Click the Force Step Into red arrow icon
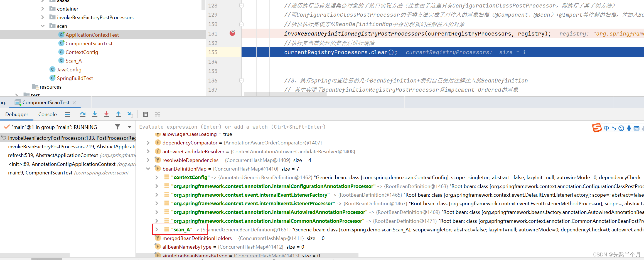This screenshot has height=260, width=644. [106, 114]
